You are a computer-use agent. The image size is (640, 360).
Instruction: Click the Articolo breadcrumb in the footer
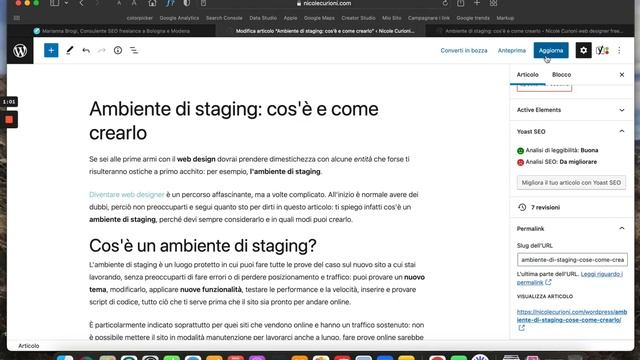click(29, 346)
